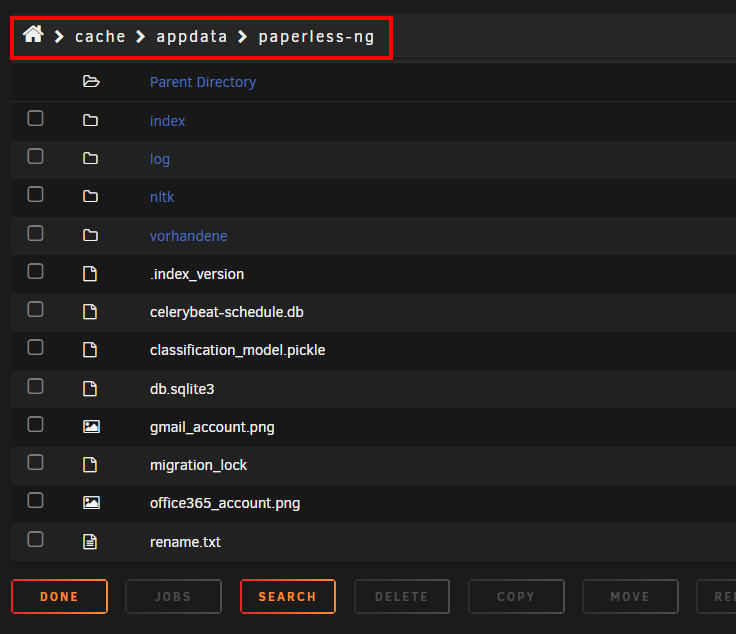Select migration_lock with its checkbox

coord(35,463)
